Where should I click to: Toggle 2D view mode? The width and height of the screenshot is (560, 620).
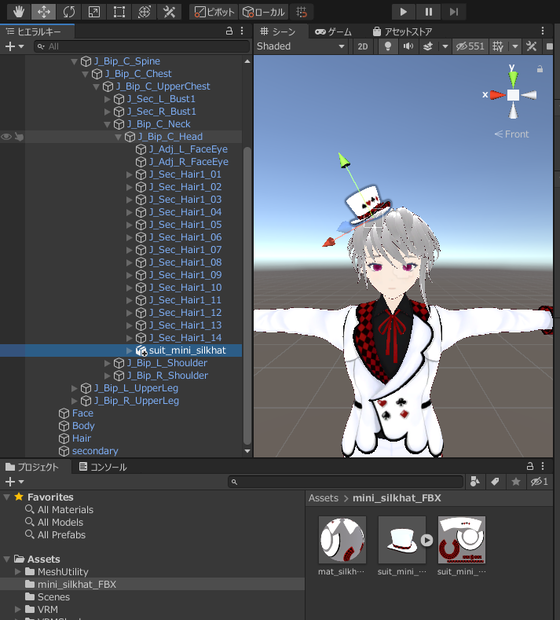click(363, 46)
